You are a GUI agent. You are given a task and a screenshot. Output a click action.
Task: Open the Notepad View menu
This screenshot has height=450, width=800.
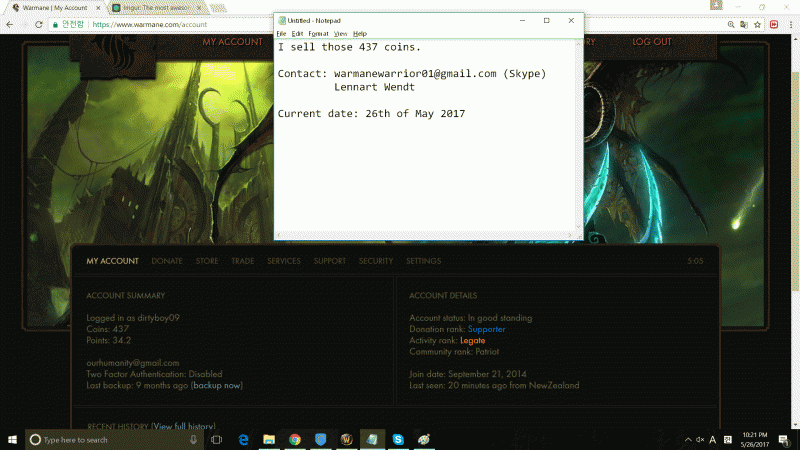pos(340,34)
